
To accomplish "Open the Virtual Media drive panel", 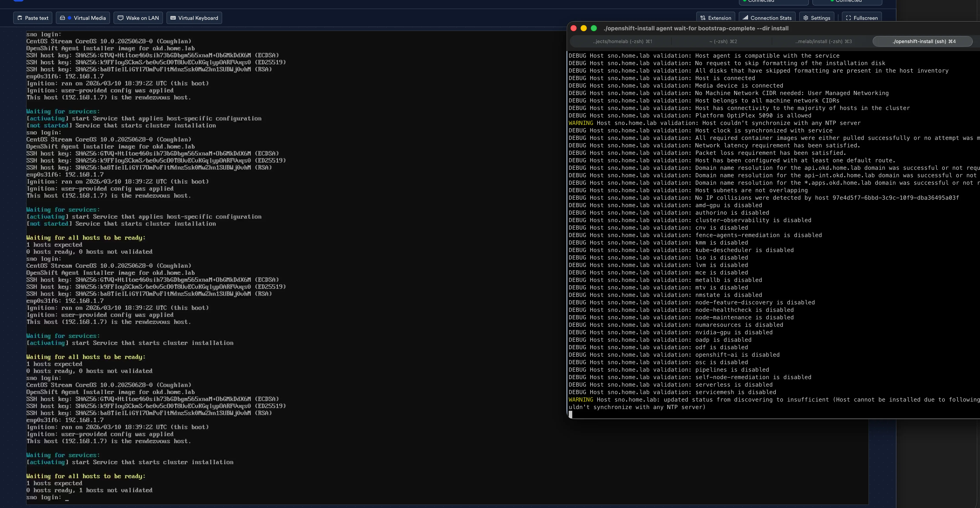I will (x=83, y=18).
